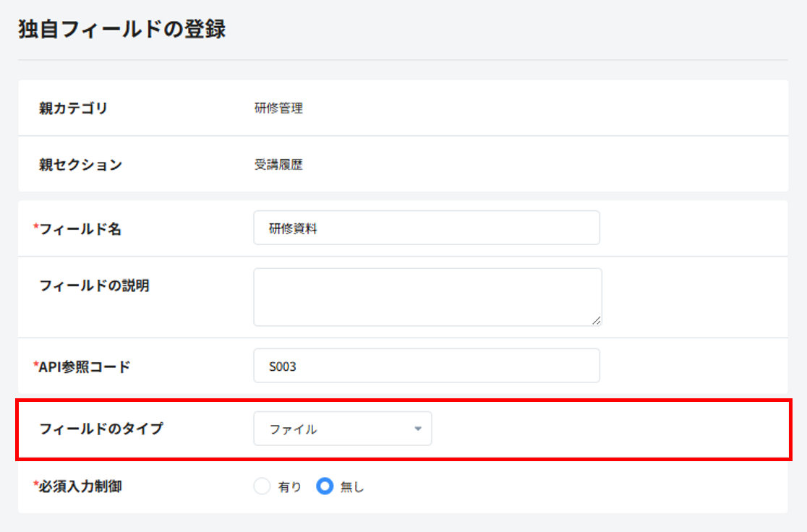Click the フィールドのタイプ label
The width and height of the screenshot is (807, 532).
101,429
